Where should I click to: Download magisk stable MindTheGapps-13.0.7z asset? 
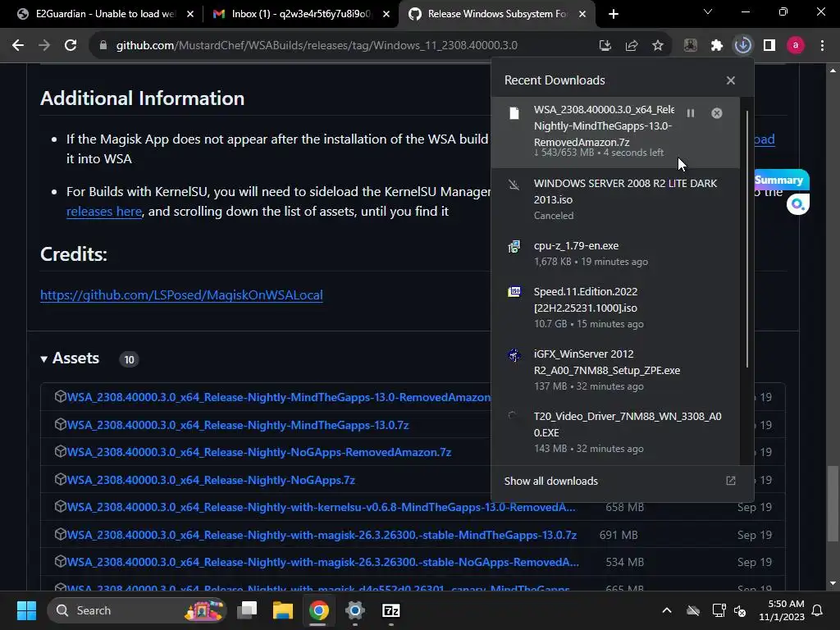coord(322,535)
